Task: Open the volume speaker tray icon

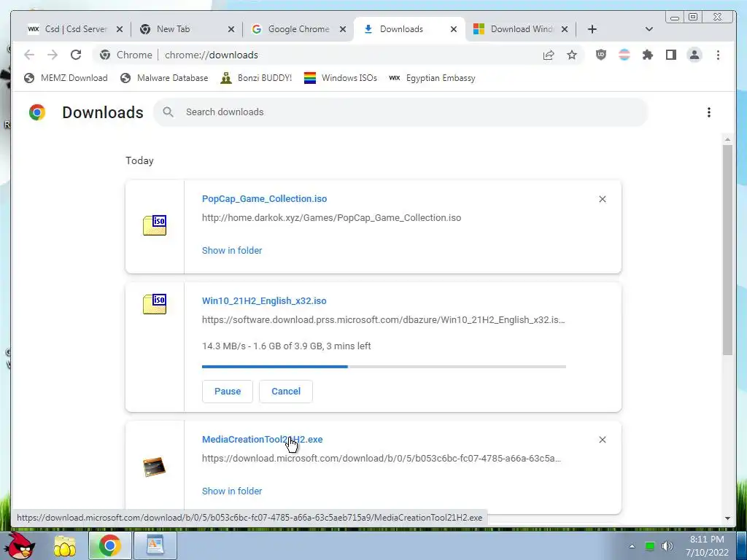Action: pyautogui.click(x=667, y=546)
